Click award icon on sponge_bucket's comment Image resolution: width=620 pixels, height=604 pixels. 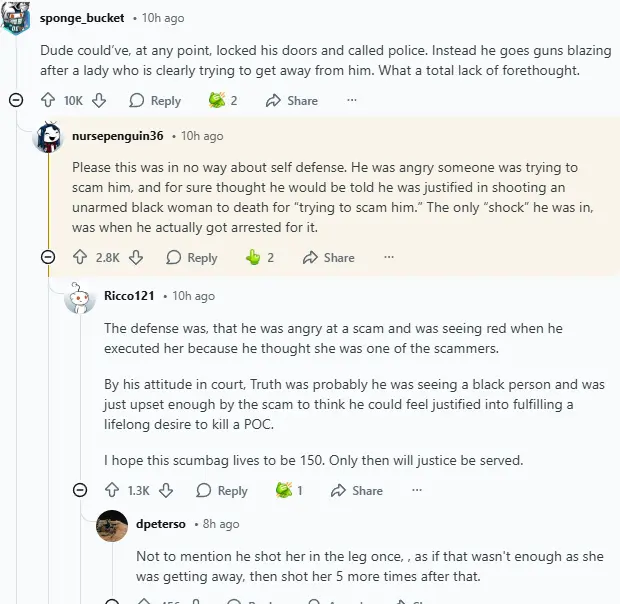tap(215, 100)
